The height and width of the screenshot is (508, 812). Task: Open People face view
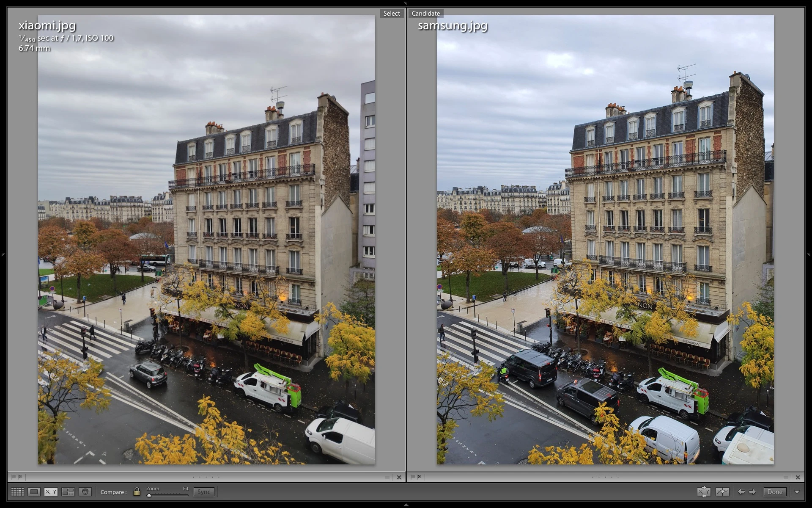pos(85,491)
